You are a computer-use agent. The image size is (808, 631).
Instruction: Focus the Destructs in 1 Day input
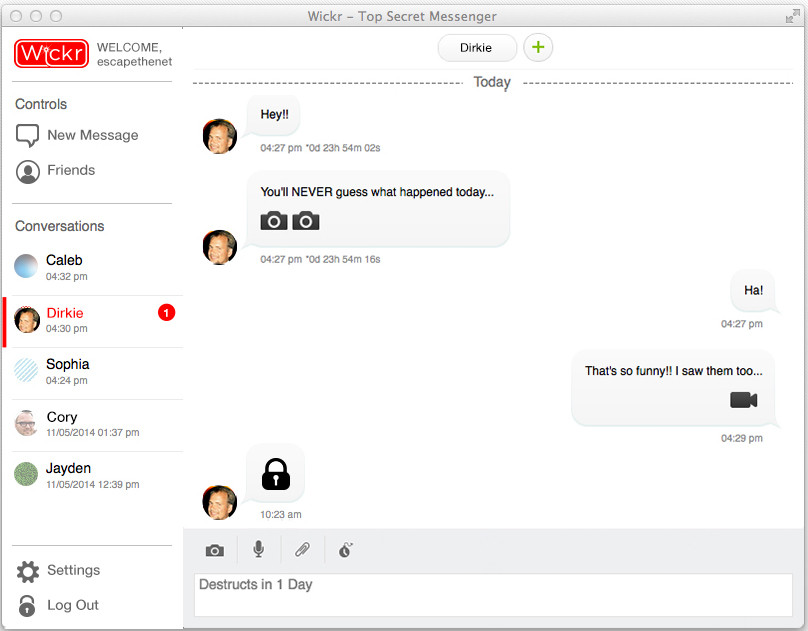pos(493,595)
